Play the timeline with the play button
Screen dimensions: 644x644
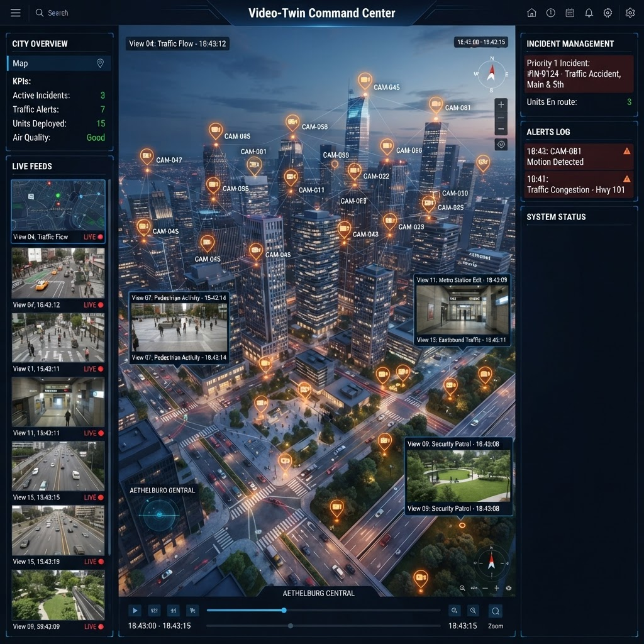pyautogui.click(x=135, y=611)
